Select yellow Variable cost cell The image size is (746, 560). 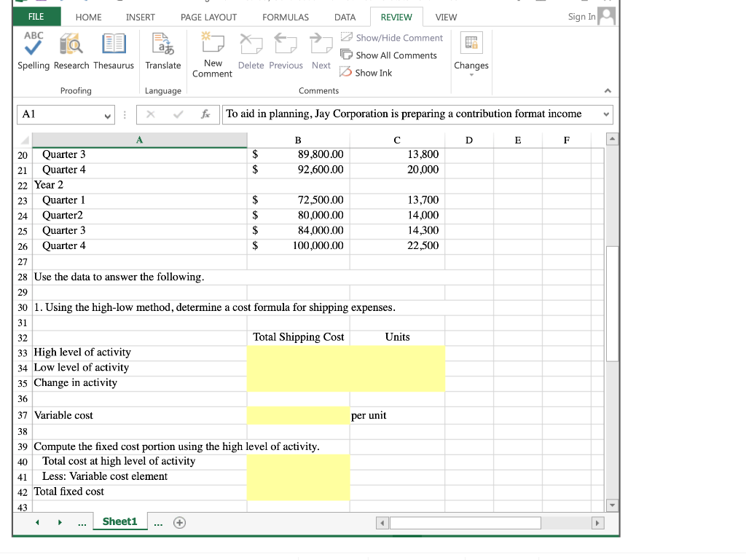point(298,416)
